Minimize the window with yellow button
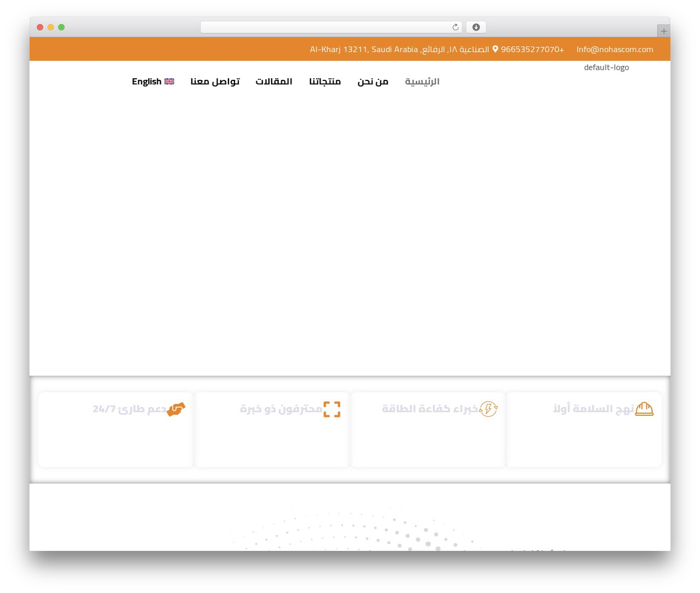This screenshot has width=700, height=593. click(x=51, y=27)
